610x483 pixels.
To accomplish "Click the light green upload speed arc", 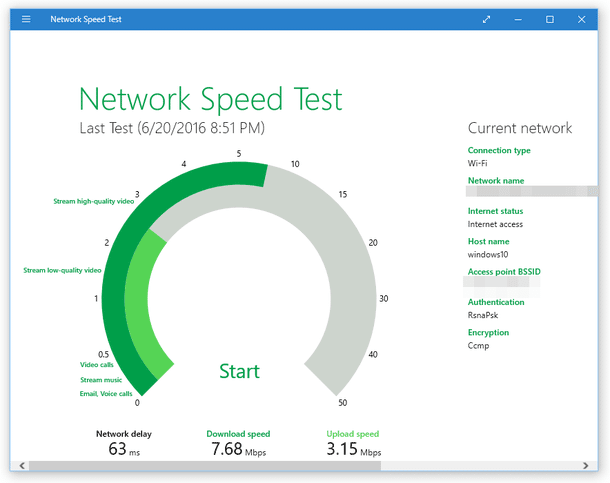I will 137,299.
